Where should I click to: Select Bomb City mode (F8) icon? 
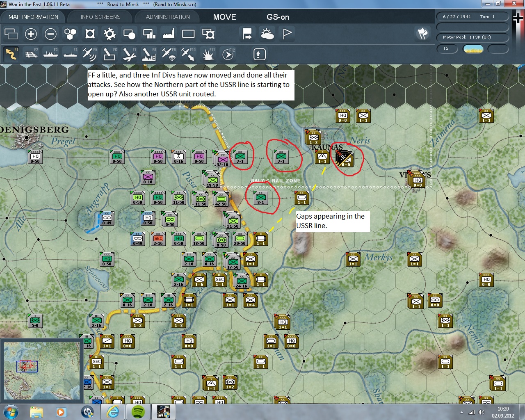point(149,54)
